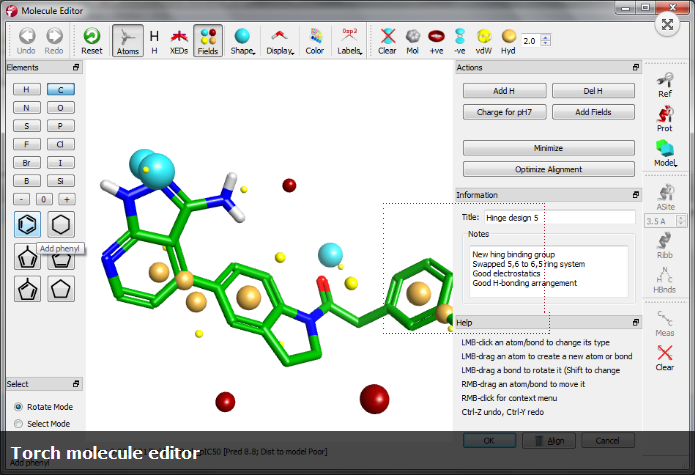Viewport: 695px width, 475px height.
Task: Select chlorine element Cl
Action: pos(61,144)
